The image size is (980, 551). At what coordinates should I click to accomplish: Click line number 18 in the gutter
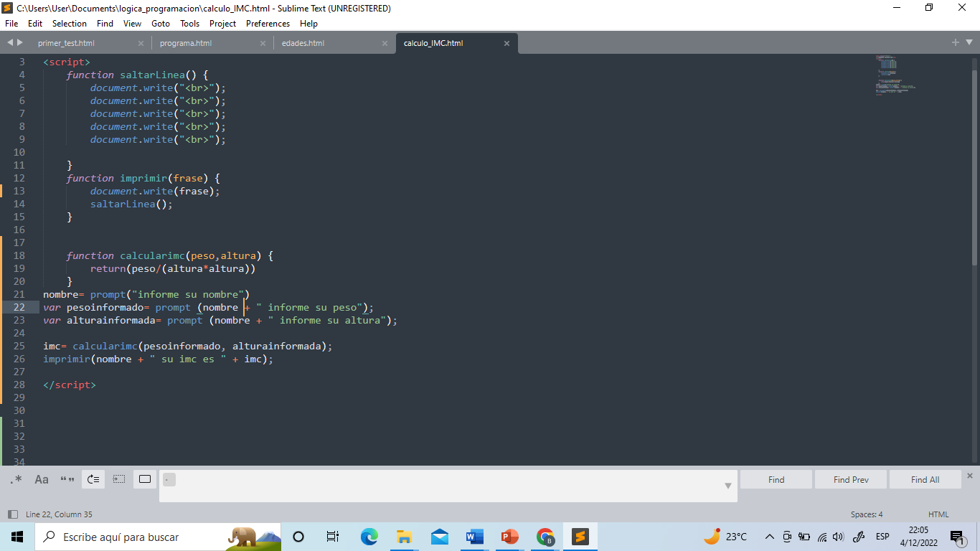(x=19, y=255)
